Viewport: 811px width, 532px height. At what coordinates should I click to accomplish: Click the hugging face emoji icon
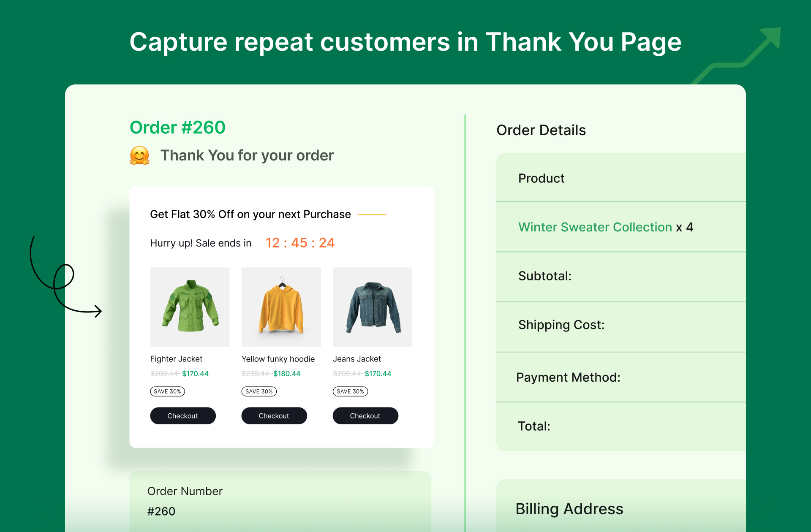[x=140, y=155]
